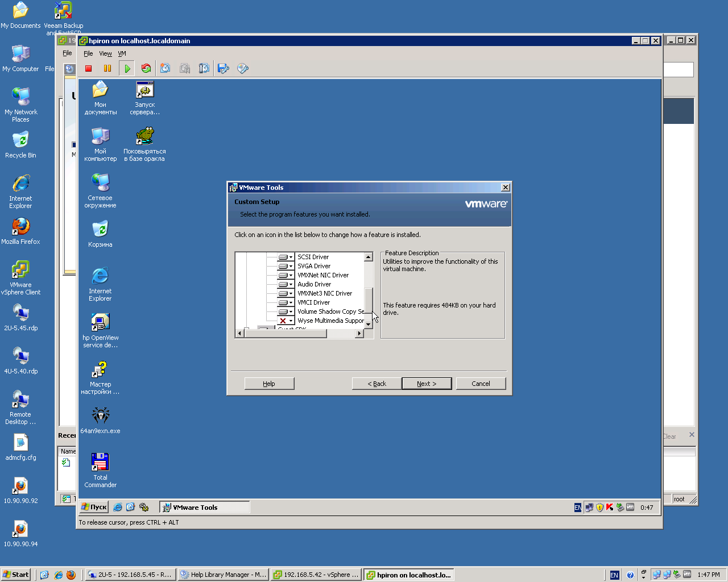Screen dimensions: 728x582
Task: Close the VMware Tools dialog
Action: coord(505,188)
